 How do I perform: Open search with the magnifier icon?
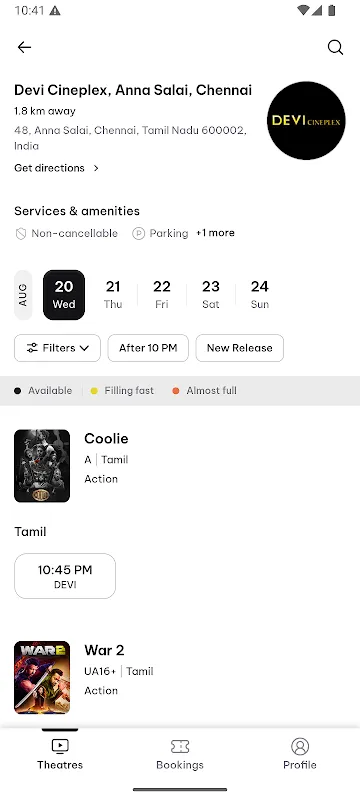(x=335, y=47)
